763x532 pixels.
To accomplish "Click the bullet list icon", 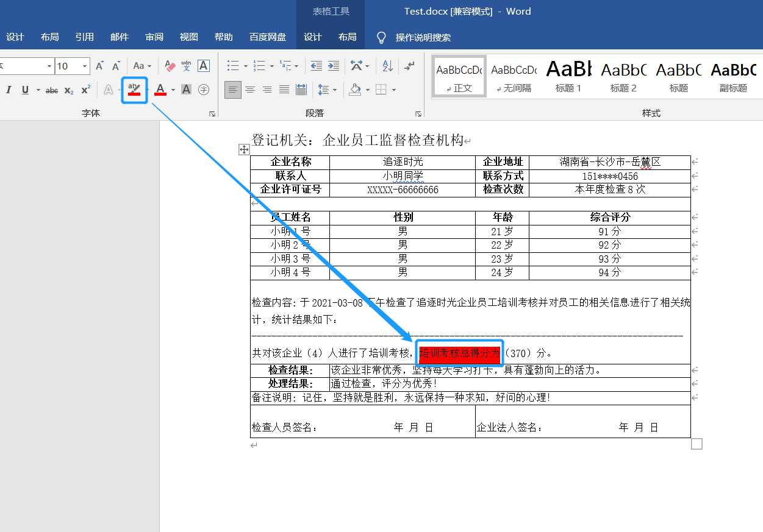I will 232,66.
